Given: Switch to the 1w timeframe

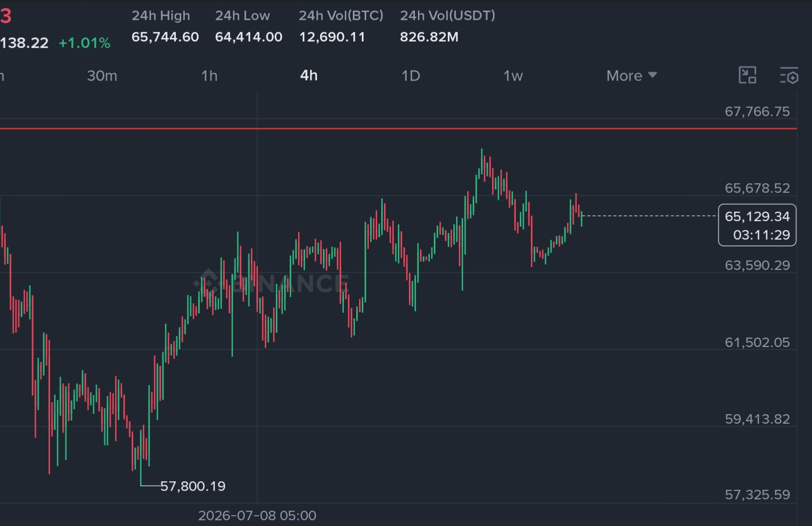Looking at the screenshot, I should 513,76.
